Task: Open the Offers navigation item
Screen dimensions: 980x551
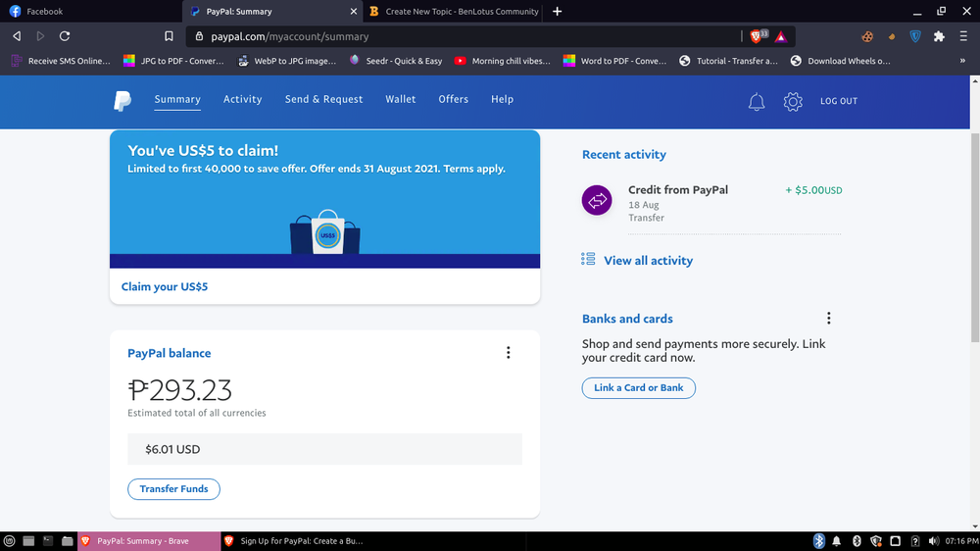Action: click(453, 99)
